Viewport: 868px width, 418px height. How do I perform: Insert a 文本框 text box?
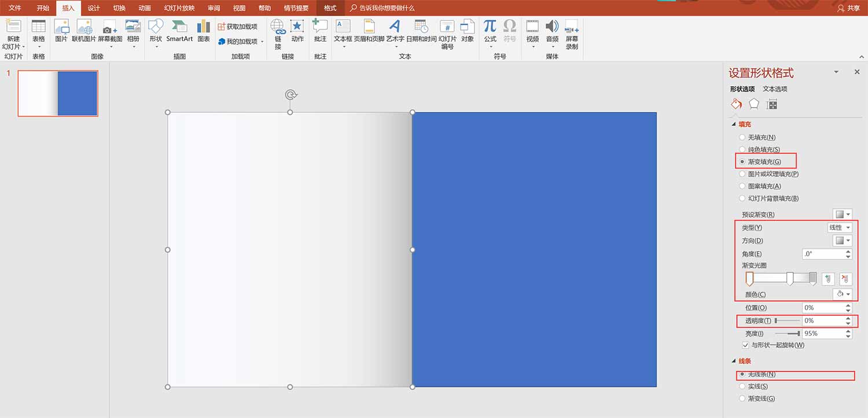click(x=343, y=26)
